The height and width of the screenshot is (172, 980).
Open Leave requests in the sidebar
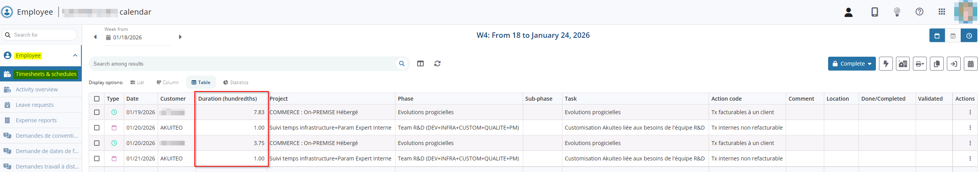pos(35,105)
